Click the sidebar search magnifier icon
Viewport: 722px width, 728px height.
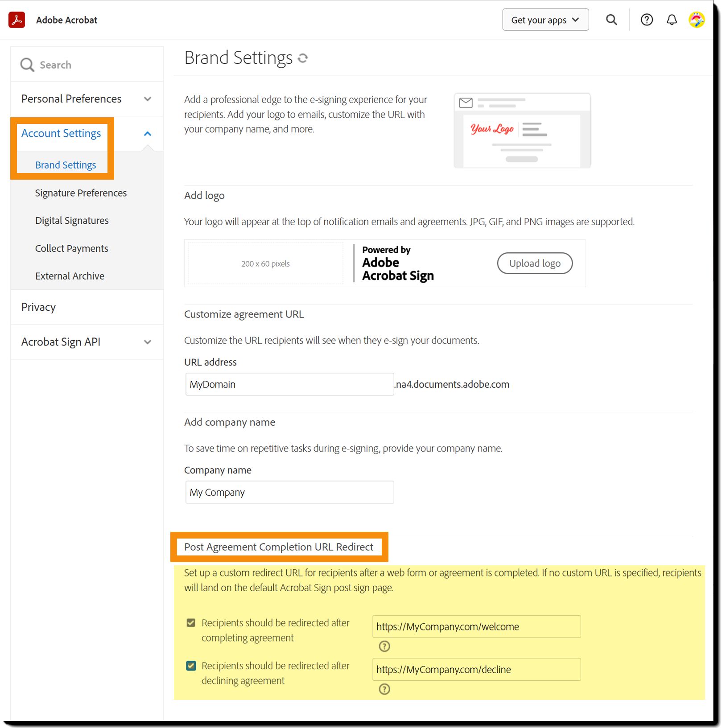tap(27, 65)
